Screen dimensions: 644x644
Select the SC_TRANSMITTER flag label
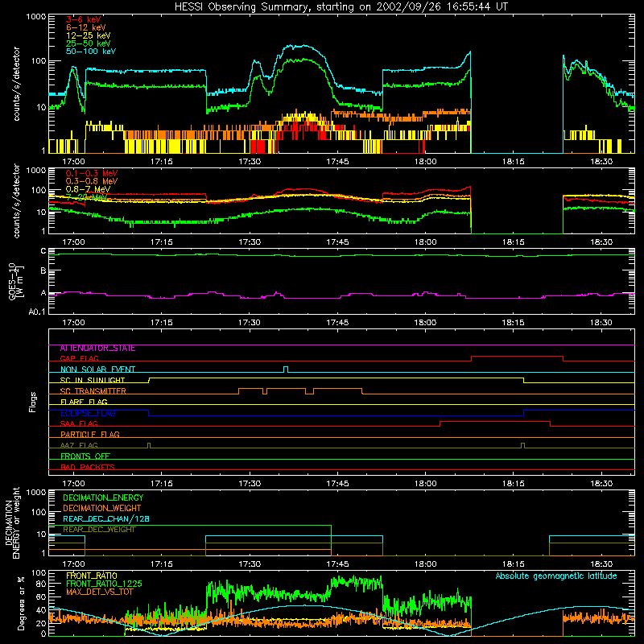(93, 391)
